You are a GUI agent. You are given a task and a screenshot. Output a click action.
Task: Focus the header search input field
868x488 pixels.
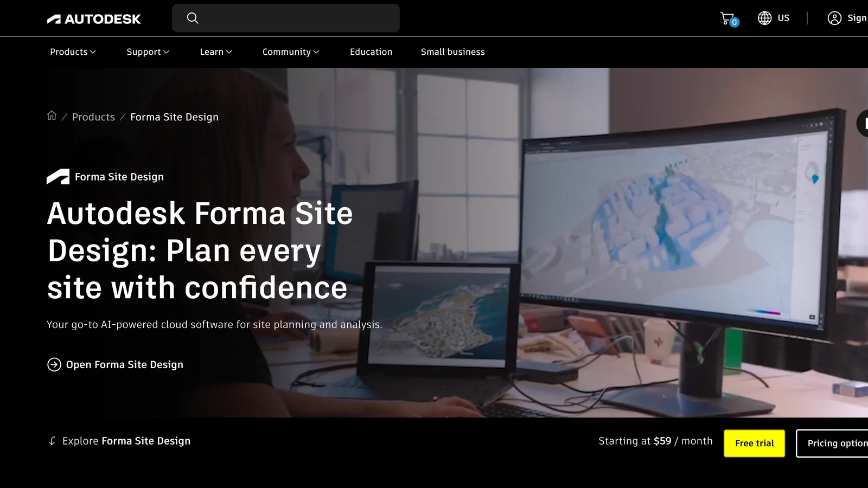pyautogui.click(x=286, y=18)
